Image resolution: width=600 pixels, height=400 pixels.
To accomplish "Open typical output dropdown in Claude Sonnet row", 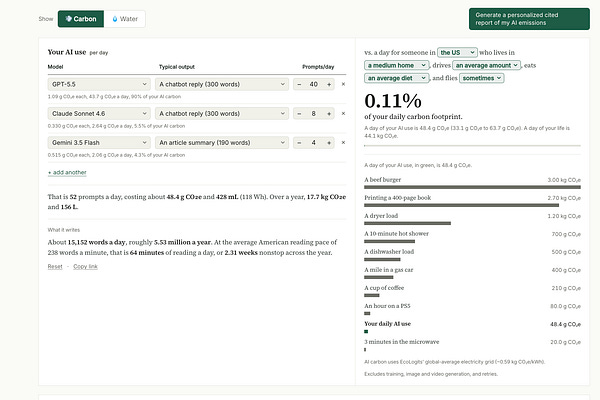I will click(222, 113).
